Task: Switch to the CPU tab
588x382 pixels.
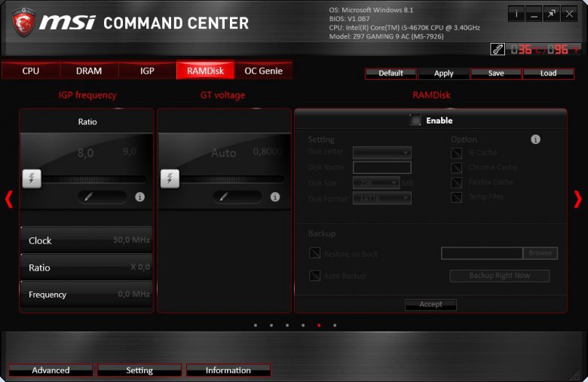Action: coord(31,71)
